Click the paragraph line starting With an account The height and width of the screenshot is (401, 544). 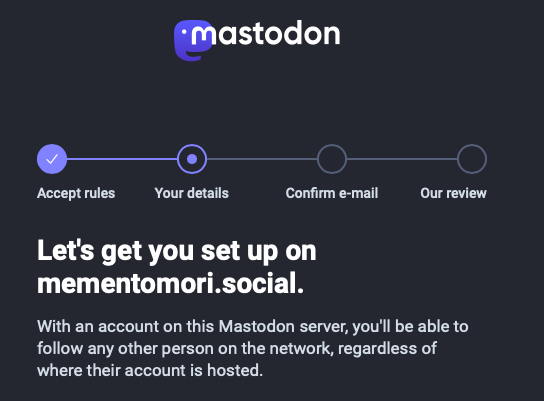[253, 326]
